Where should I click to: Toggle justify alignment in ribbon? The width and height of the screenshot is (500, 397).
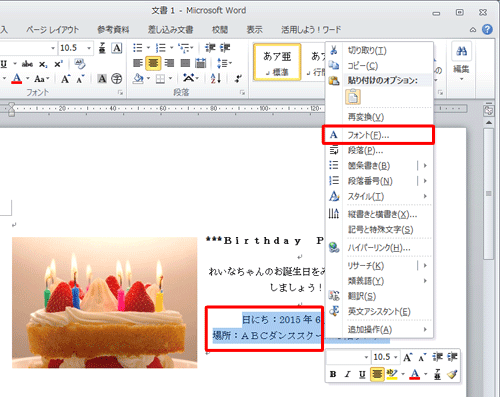point(185,63)
